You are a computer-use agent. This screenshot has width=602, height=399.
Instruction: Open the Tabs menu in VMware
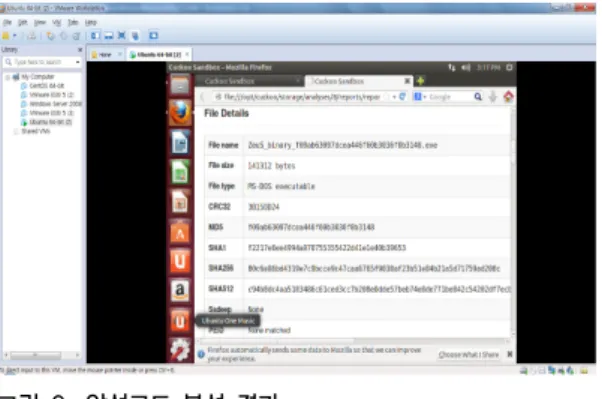pos(73,22)
